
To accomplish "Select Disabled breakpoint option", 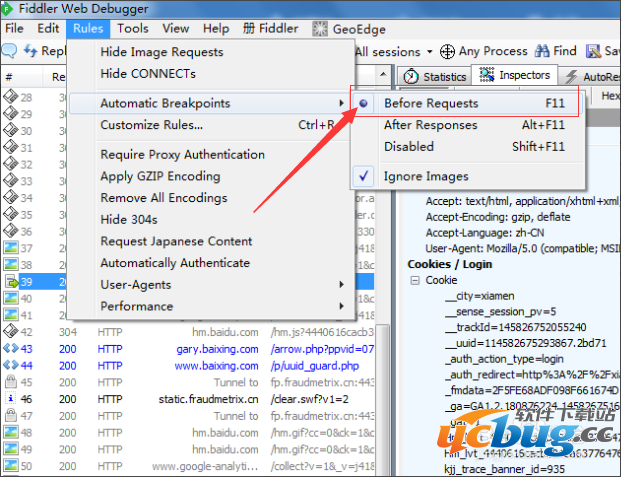I will (x=467, y=147).
